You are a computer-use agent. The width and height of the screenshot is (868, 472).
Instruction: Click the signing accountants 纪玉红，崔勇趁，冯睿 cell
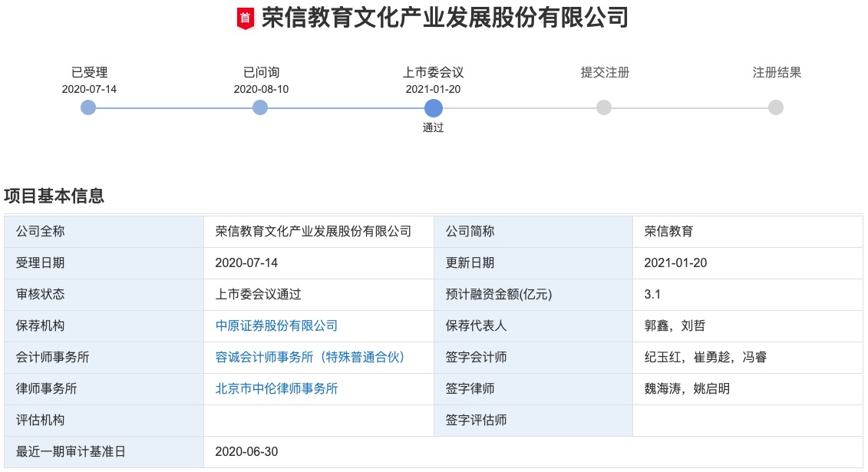(x=748, y=357)
